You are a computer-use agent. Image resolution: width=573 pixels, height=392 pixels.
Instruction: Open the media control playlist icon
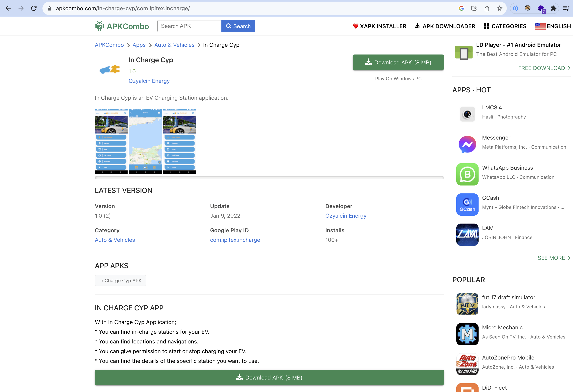[566, 8]
